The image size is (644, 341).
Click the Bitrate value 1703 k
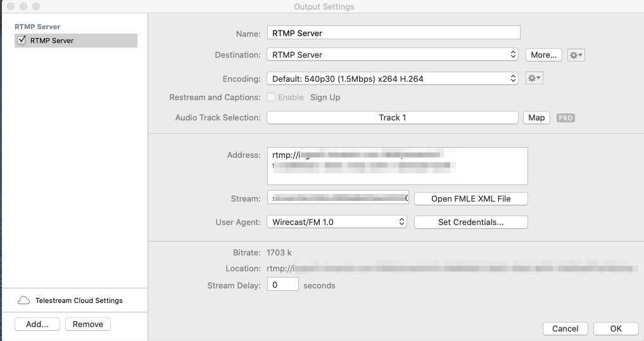click(x=279, y=252)
